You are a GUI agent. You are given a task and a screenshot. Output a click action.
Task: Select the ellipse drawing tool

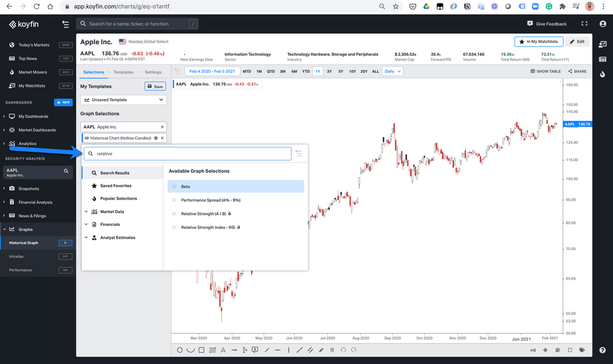pos(180,350)
